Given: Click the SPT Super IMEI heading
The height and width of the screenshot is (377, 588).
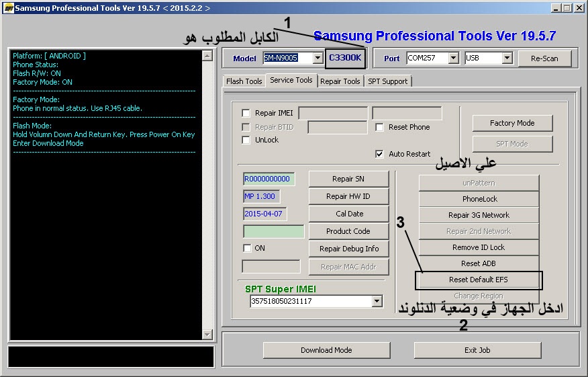Looking at the screenshot, I should [x=281, y=289].
